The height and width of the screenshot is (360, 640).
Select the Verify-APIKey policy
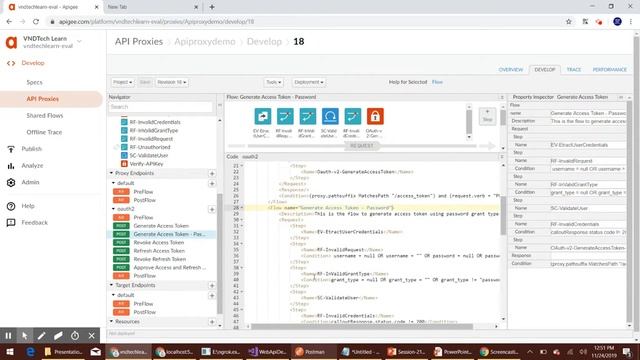click(146, 164)
